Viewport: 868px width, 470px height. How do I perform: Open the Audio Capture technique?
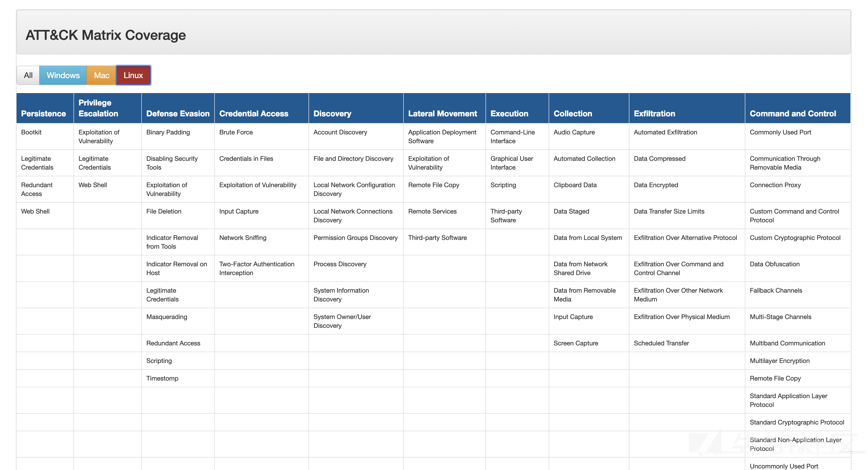[574, 132]
